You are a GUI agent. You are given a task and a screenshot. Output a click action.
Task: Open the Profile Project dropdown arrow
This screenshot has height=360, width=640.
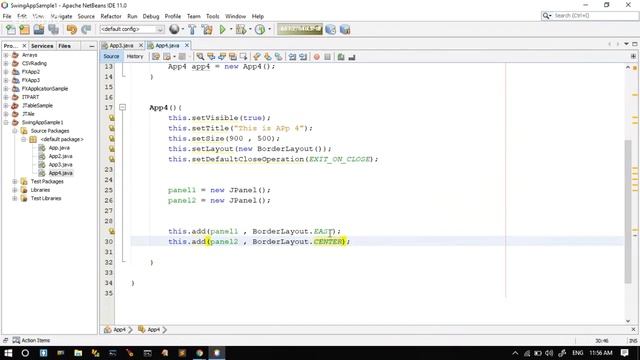click(x=269, y=29)
